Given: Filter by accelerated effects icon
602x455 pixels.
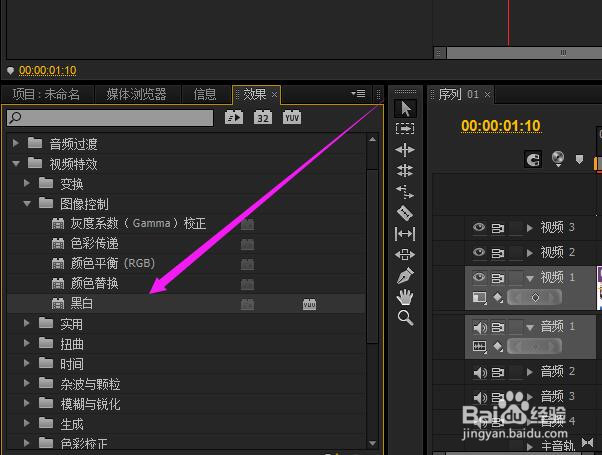Looking at the screenshot, I should point(234,117).
